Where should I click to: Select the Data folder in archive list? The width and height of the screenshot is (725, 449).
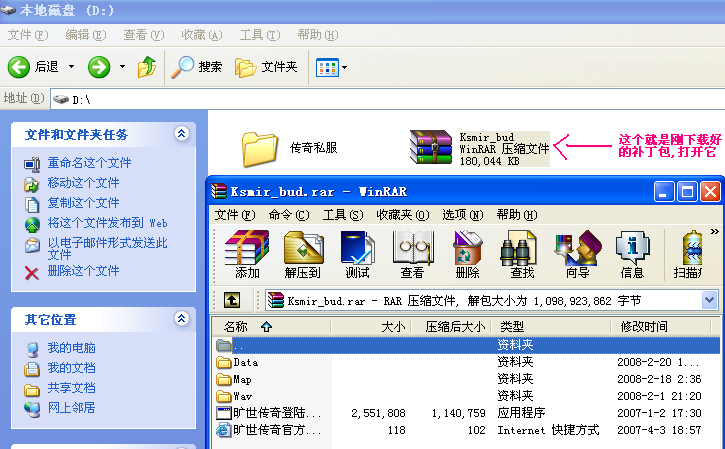[245, 362]
